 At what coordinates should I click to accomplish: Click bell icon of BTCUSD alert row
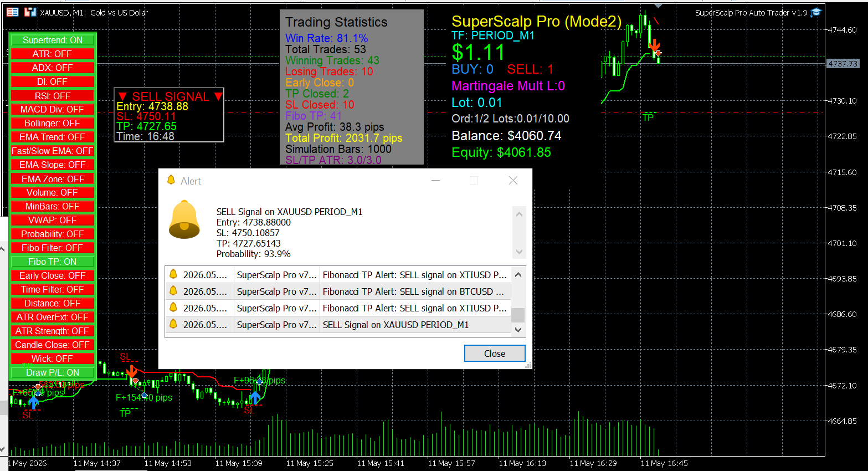173,291
